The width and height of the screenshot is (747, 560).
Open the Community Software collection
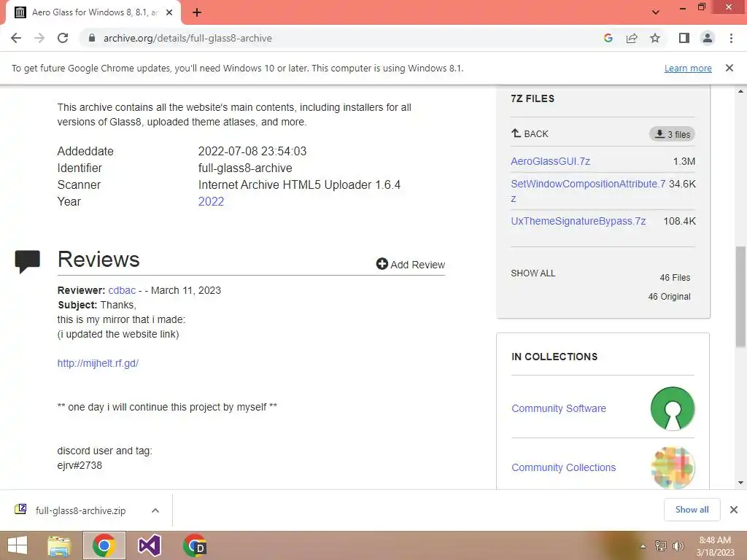tap(559, 408)
